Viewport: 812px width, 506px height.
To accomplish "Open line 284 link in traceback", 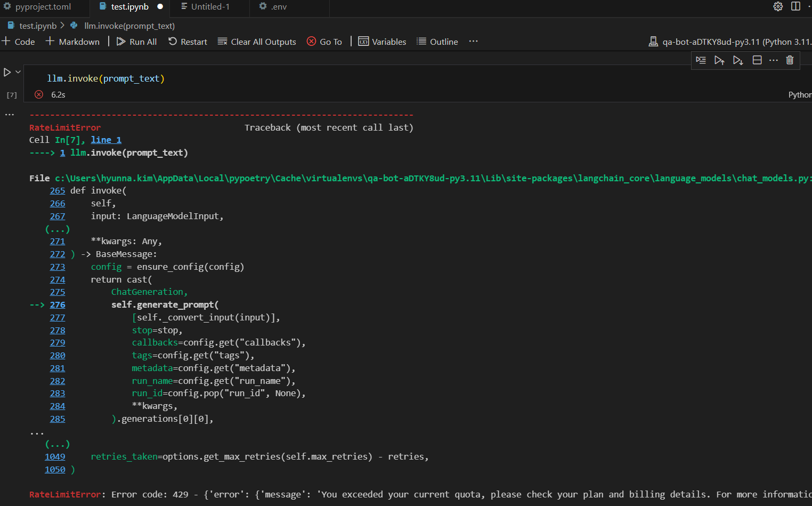I will coord(58,406).
